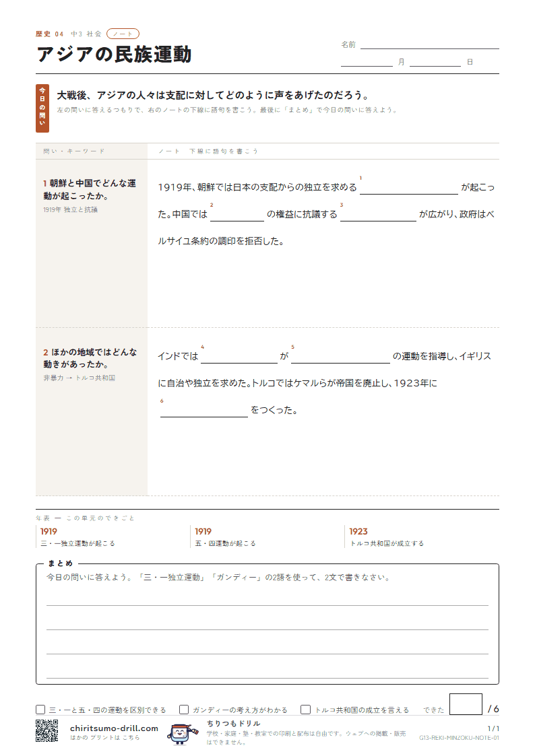535x756 pixels.
Task: Click the ノート 下線に語句を書こう header
Action: coord(208,151)
